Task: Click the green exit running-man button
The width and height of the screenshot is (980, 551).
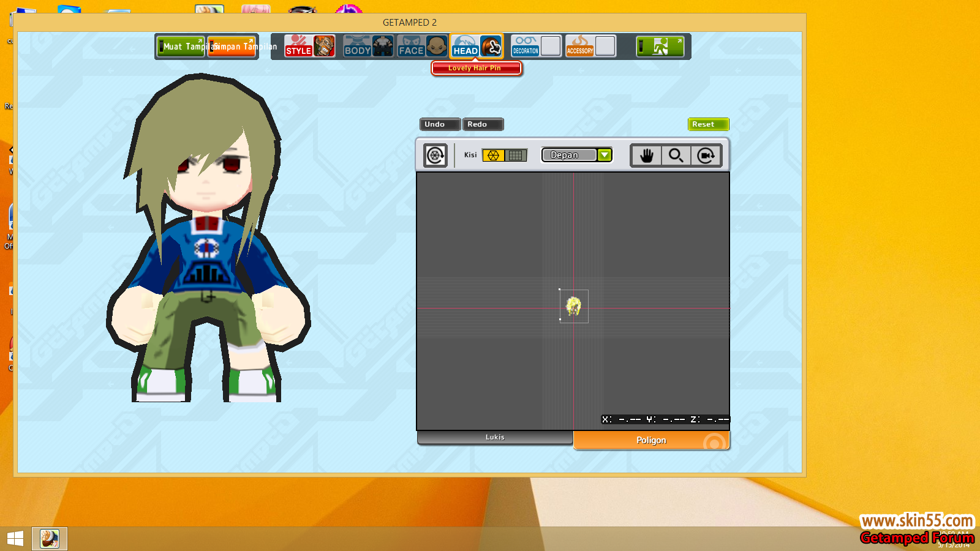Action: point(660,47)
